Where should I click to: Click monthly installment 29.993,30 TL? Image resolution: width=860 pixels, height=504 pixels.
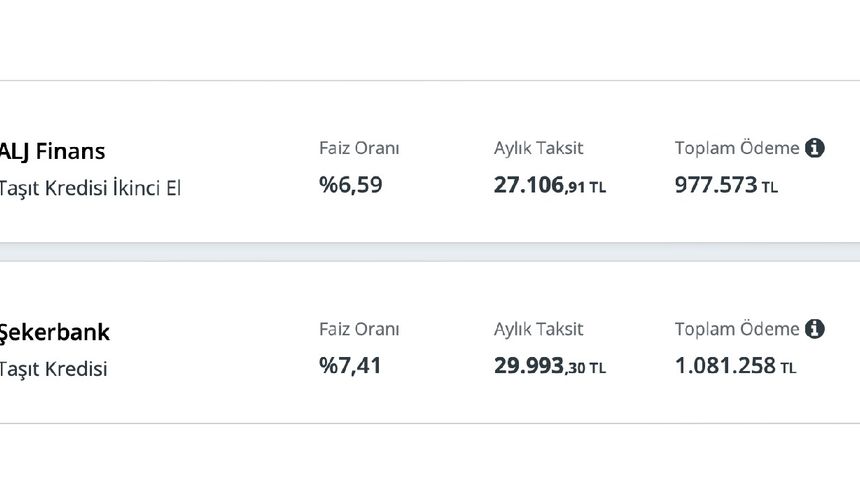(x=550, y=366)
